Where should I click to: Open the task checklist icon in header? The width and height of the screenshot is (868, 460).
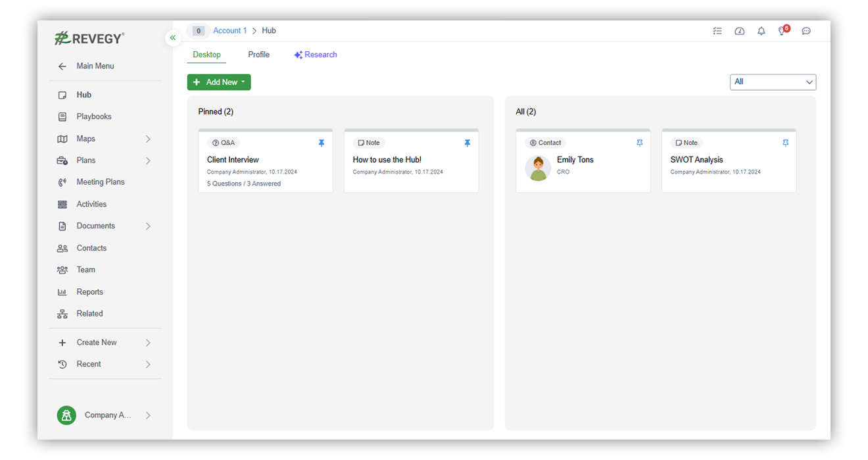click(x=717, y=31)
